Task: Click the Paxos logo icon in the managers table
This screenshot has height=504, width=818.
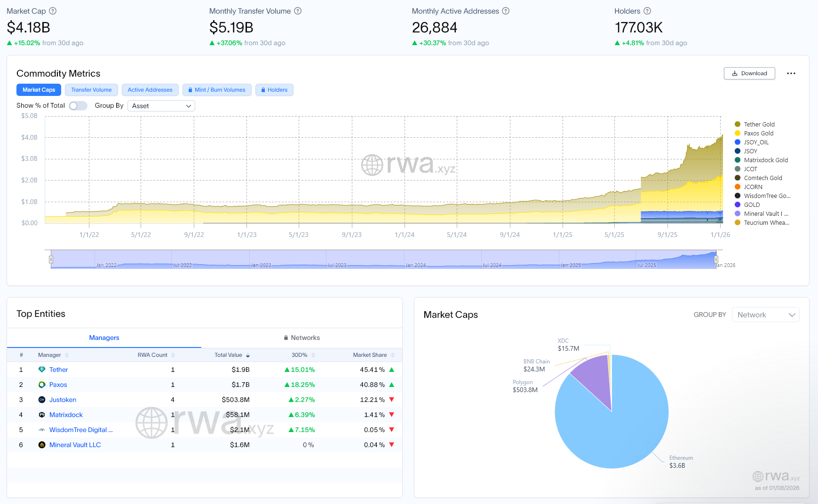Action: 42,385
